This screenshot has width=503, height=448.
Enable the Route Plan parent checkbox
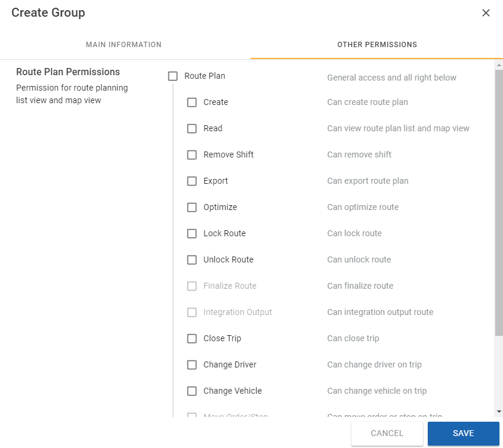pyautogui.click(x=173, y=76)
